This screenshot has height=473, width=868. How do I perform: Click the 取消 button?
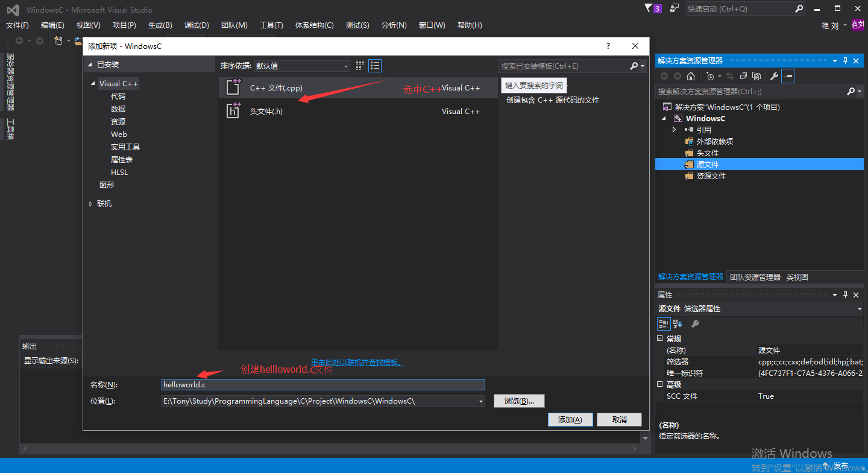tap(619, 420)
